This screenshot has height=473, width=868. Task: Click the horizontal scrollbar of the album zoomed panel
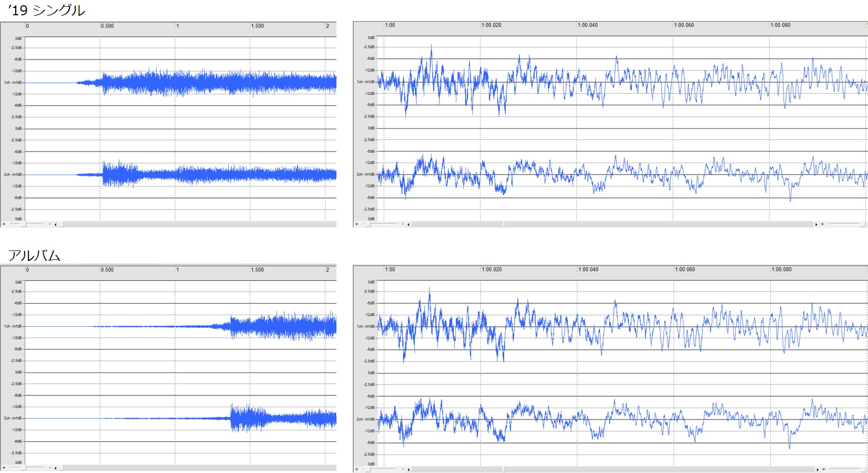tap(612, 468)
